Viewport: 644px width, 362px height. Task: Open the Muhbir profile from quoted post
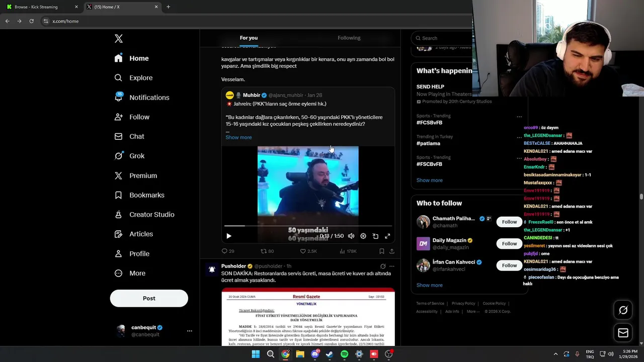coord(252,95)
